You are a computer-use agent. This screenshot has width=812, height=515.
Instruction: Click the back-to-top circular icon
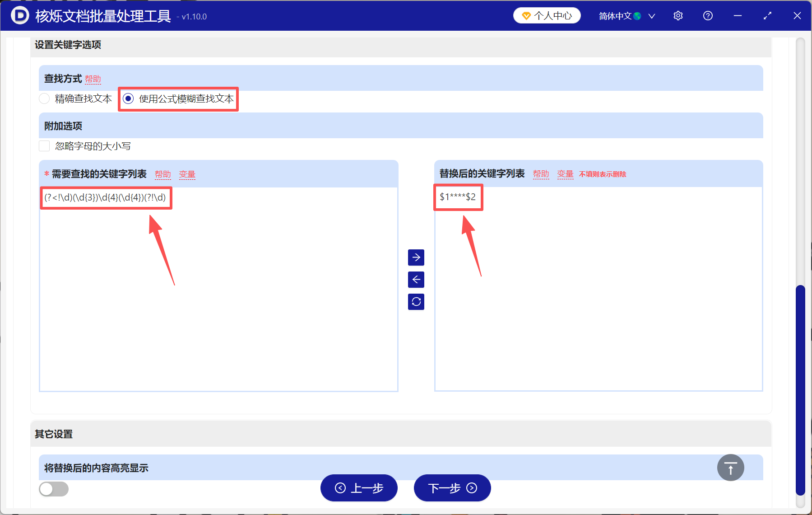(x=730, y=468)
